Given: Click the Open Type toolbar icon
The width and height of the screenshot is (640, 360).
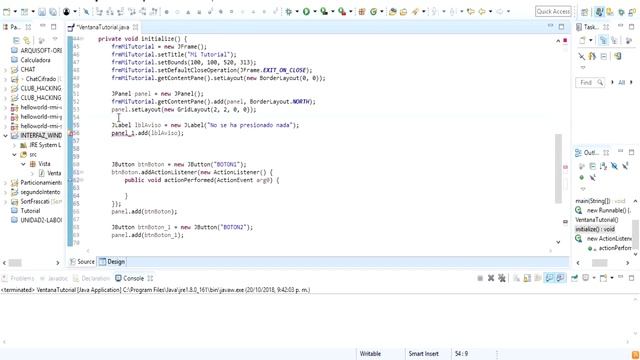Looking at the screenshot, I should click(x=393, y=12).
